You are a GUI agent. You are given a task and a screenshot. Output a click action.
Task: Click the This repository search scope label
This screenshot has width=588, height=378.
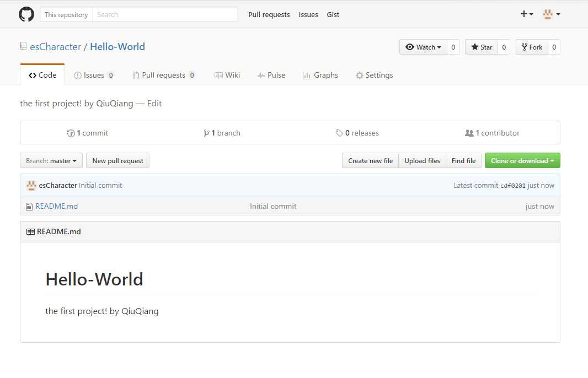click(x=66, y=15)
